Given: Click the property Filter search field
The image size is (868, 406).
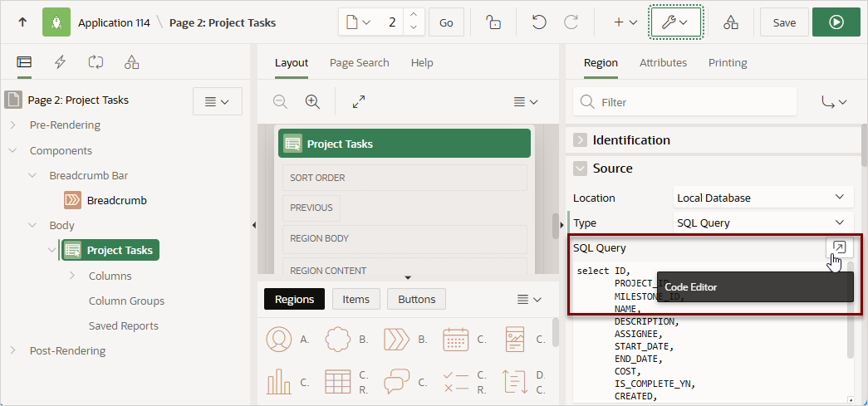Looking at the screenshot, I should (x=684, y=102).
